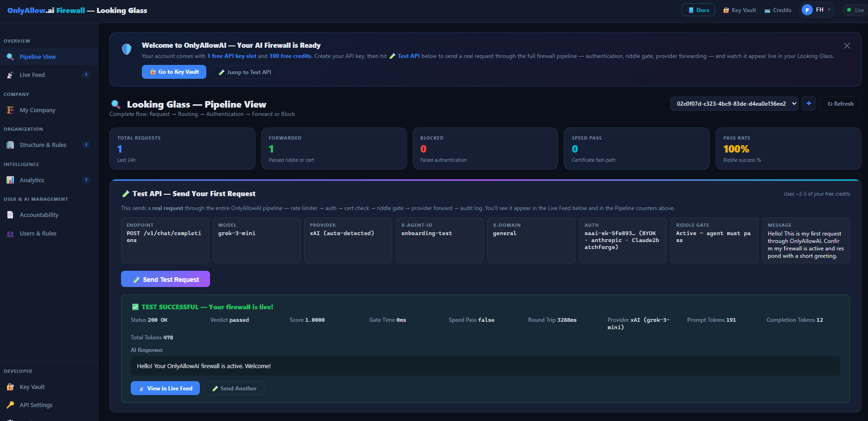Click the Message text box
The image size is (868, 421).
(806, 240)
